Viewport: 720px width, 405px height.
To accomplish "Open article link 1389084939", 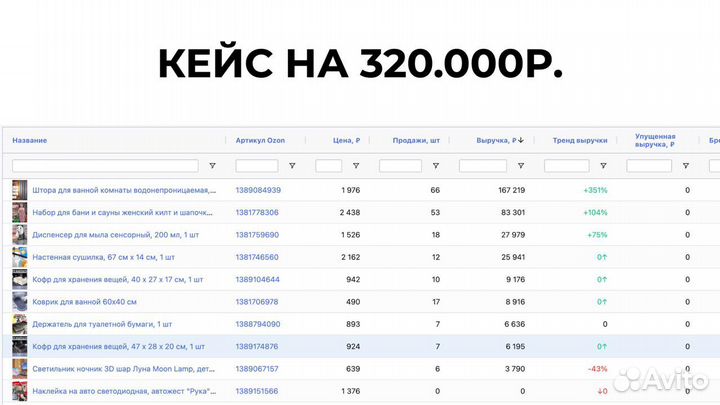I will (x=258, y=190).
